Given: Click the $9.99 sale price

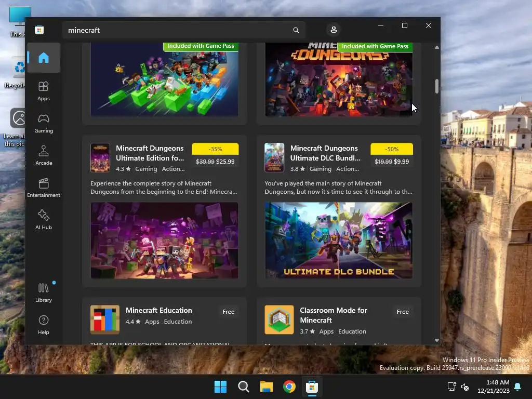Looking at the screenshot, I should pos(402,162).
